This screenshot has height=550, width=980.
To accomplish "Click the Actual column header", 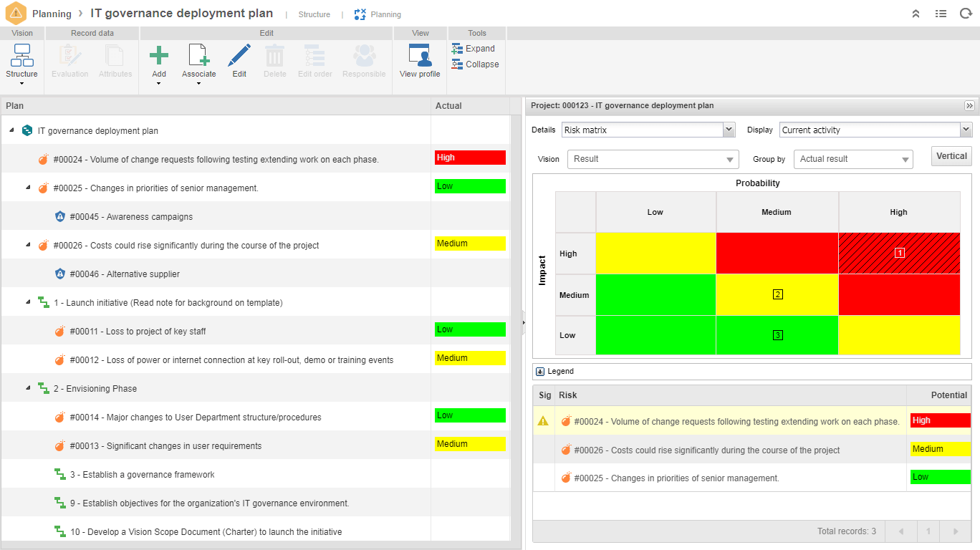I will [x=470, y=106].
